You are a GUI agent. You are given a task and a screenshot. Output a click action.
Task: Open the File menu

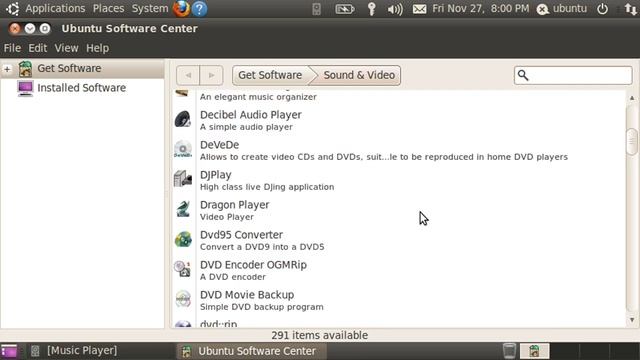12,48
